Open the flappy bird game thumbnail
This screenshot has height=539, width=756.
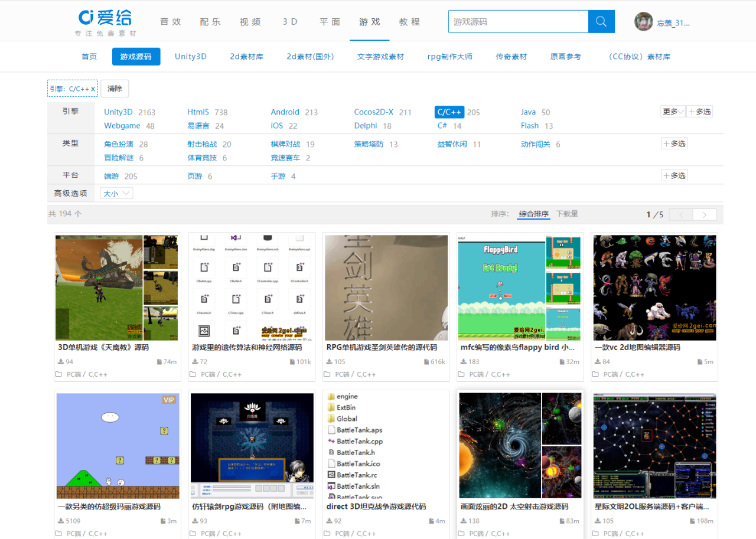(x=520, y=288)
